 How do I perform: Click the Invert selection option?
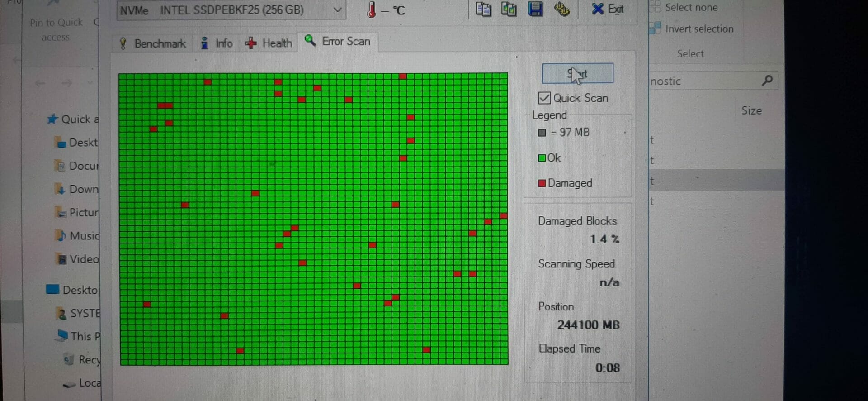coord(698,29)
